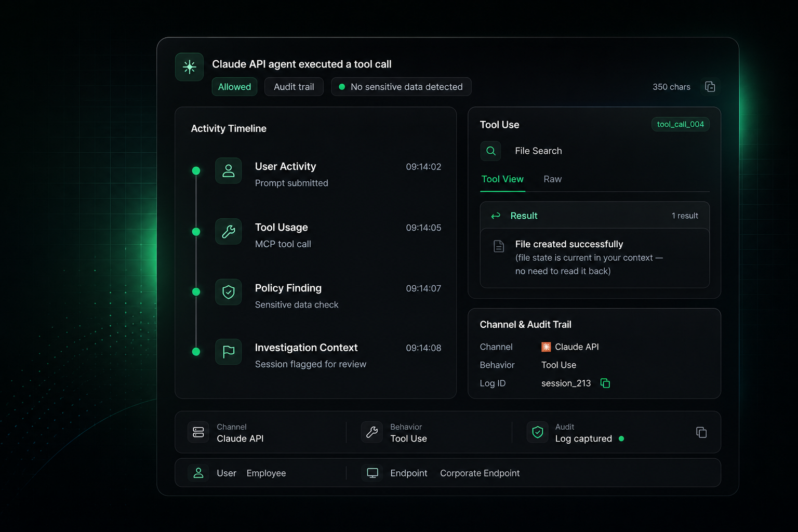
Task: Click the Policy Finding shield icon
Action: 229,292
